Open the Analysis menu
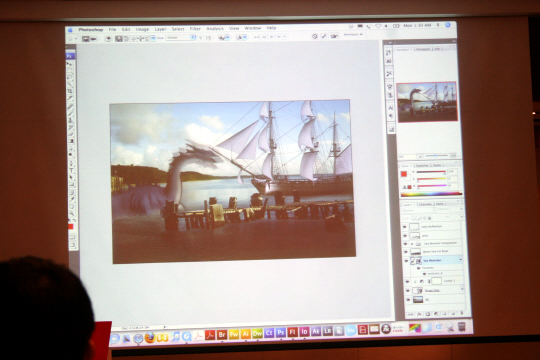The height and width of the screenshot is (360, 540). point(215,29)
